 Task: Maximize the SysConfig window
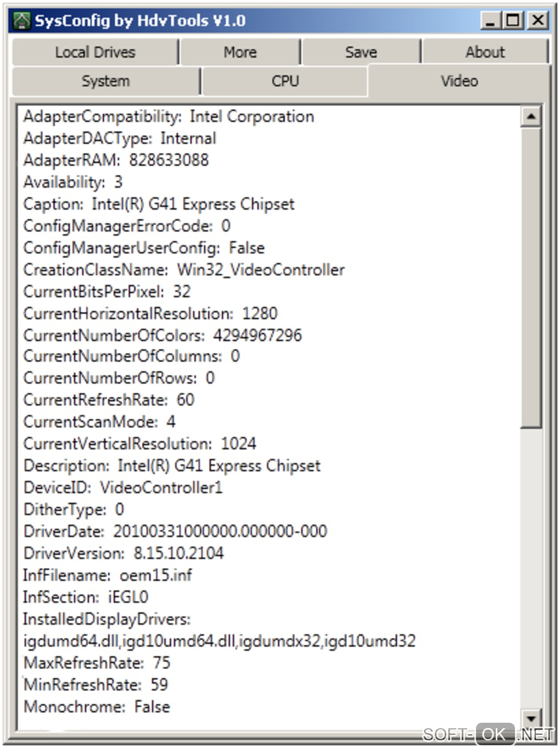coord(513,21)
